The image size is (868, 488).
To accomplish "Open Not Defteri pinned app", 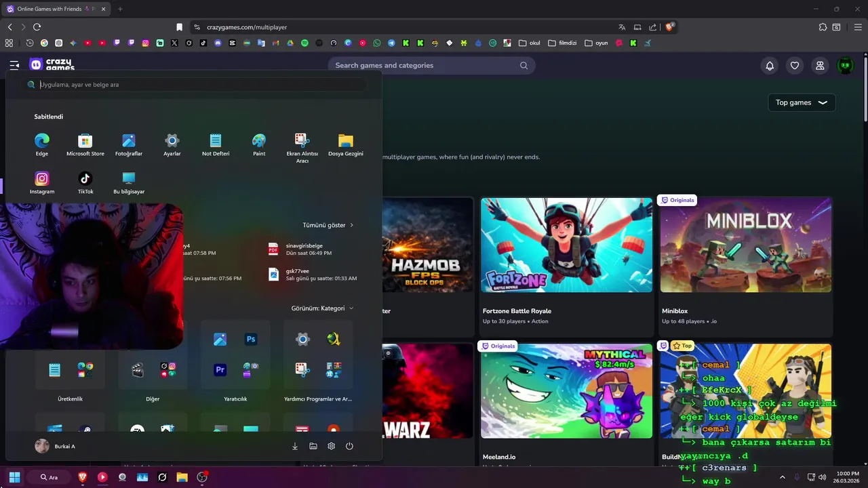I will coord(216,144).
